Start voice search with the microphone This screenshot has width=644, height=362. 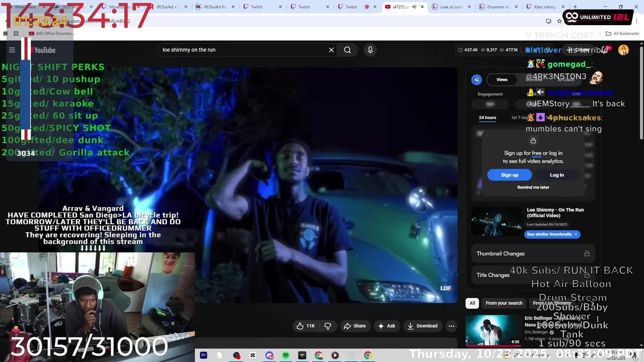370,50
